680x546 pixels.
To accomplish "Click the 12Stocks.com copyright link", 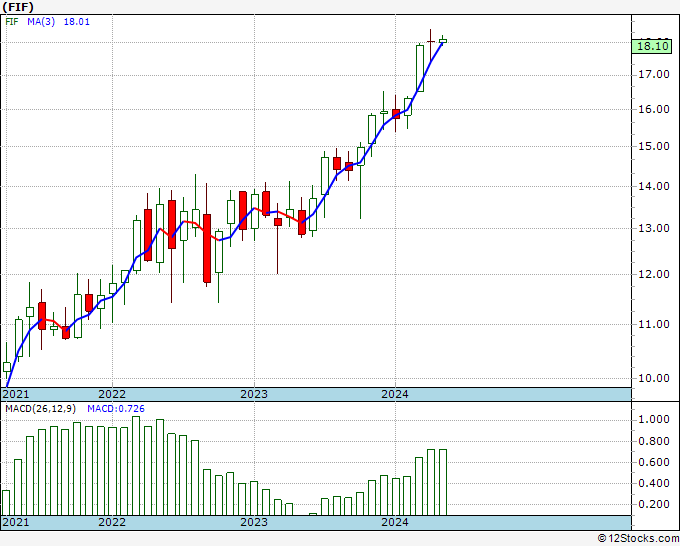I will (638, 538).
